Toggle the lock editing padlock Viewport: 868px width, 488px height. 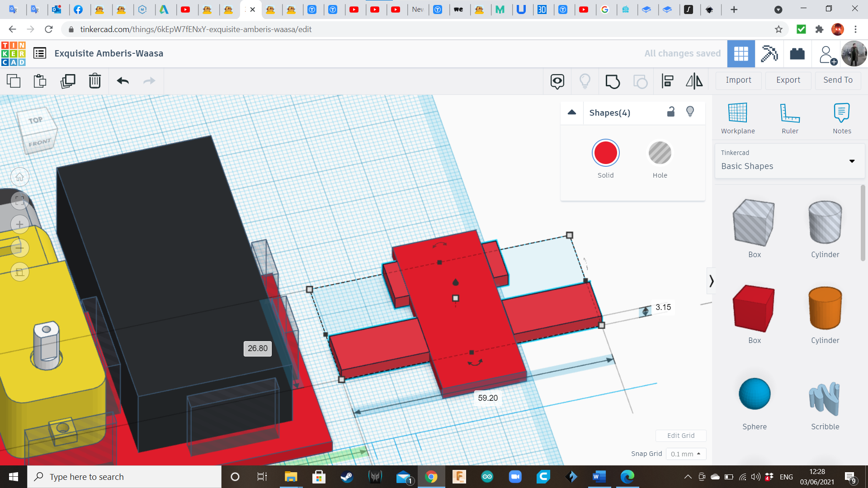tap(671, 112)
